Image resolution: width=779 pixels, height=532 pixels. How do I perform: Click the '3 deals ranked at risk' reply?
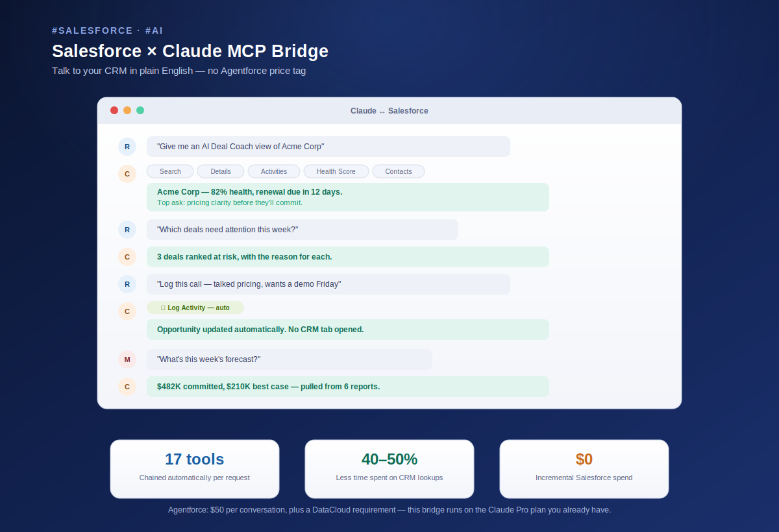click(x=348, y=257)
